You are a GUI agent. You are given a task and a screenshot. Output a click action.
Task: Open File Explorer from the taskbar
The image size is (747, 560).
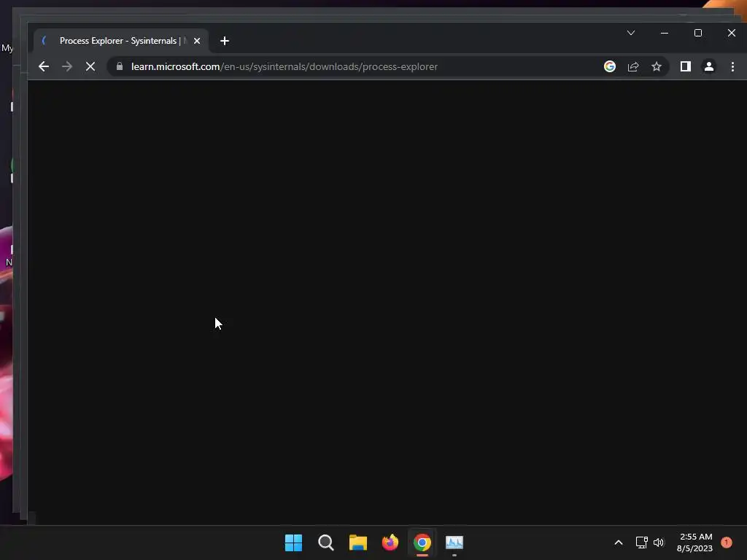pos(357,542)
